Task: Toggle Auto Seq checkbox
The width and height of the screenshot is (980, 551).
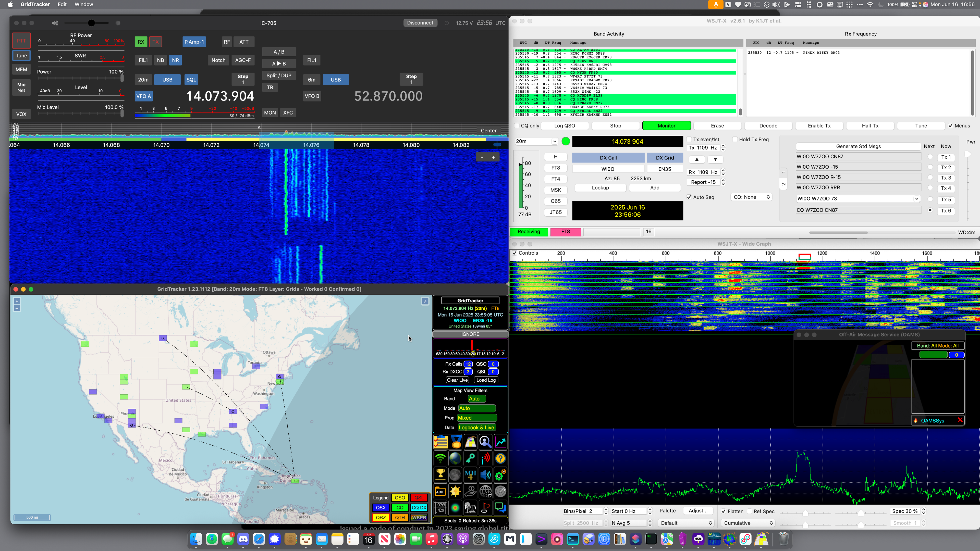Action: [x=689, y=197]
